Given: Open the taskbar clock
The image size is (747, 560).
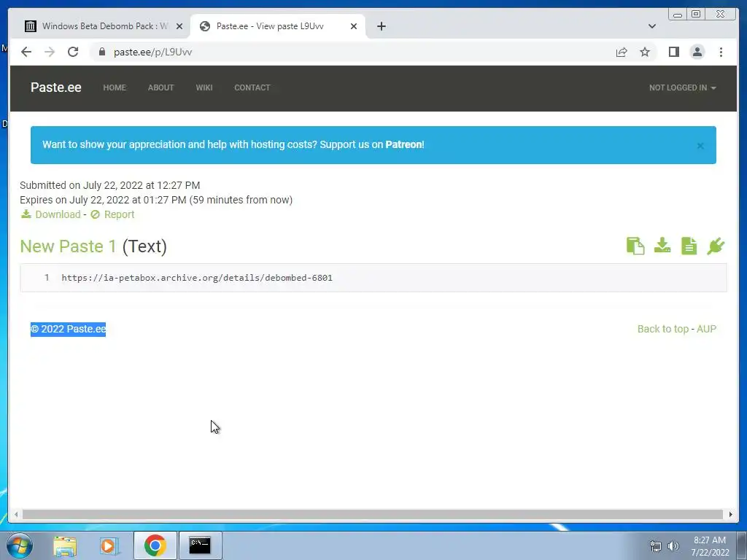Looking at the screenshot, I should click(x=710, y=546).
